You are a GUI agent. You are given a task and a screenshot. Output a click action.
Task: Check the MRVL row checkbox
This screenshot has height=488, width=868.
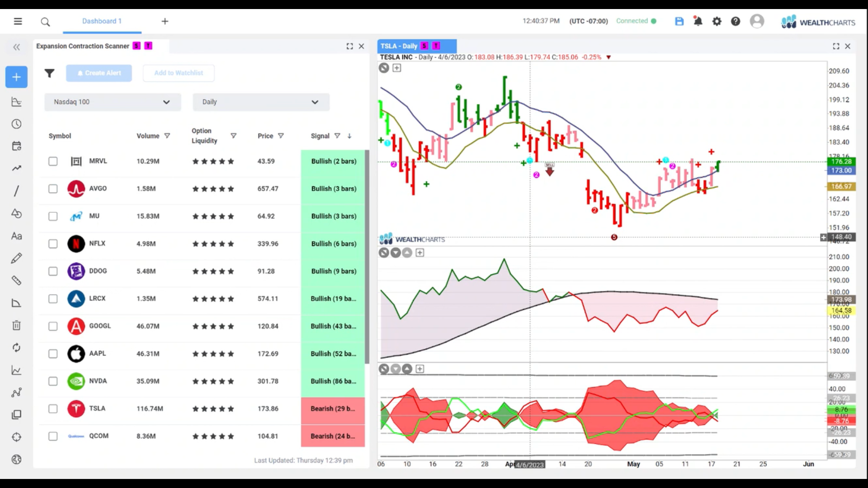click(x=53, y=161)
